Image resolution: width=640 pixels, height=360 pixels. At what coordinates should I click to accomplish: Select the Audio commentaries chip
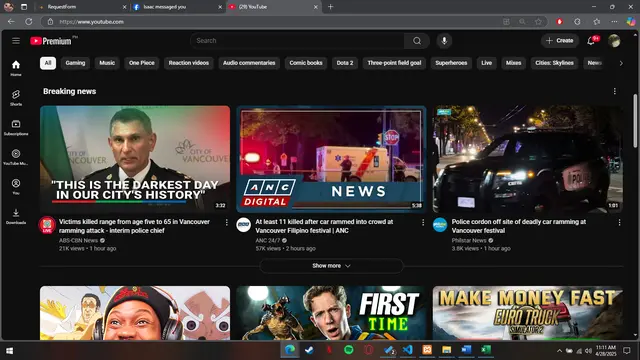pyautogui.click(x=249, y=63)
